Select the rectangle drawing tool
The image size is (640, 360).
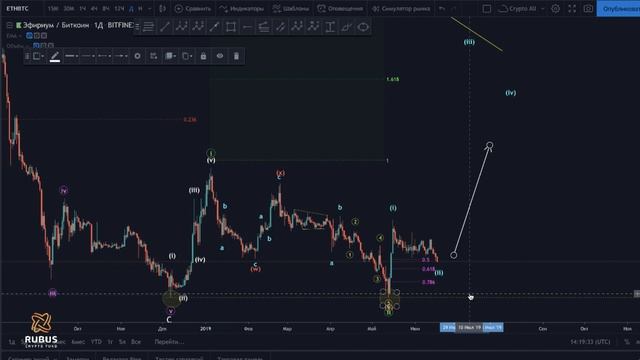[x=231, y=27]
